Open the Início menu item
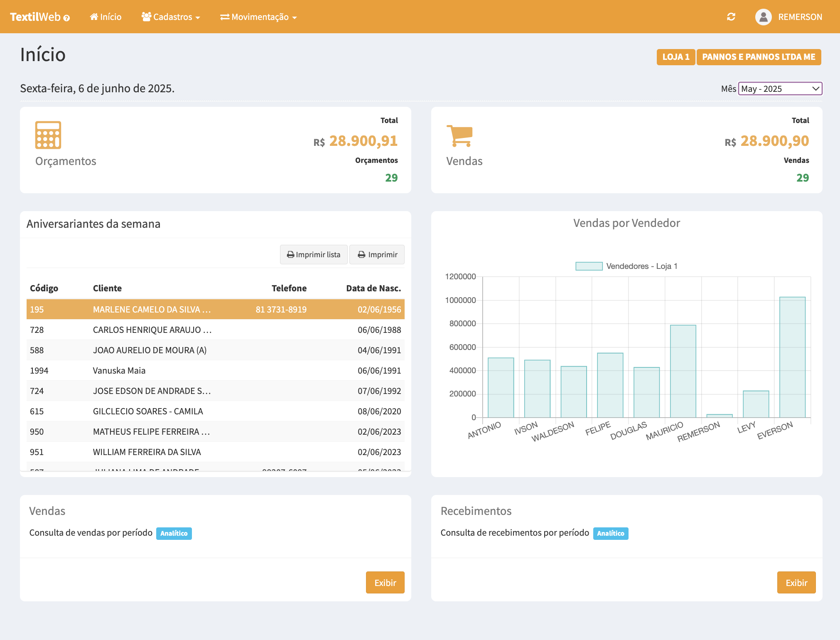This screenshot has height=640, width=840. (x=111, y=17)
